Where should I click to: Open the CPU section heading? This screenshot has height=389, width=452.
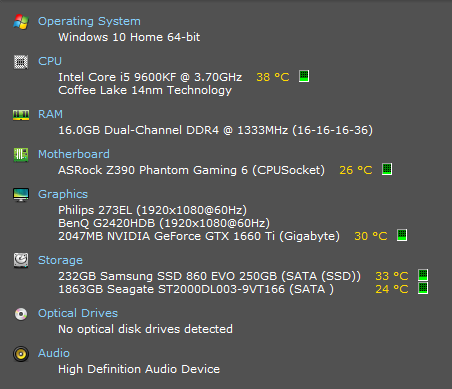pyautogui.click(x=50, y=61)
